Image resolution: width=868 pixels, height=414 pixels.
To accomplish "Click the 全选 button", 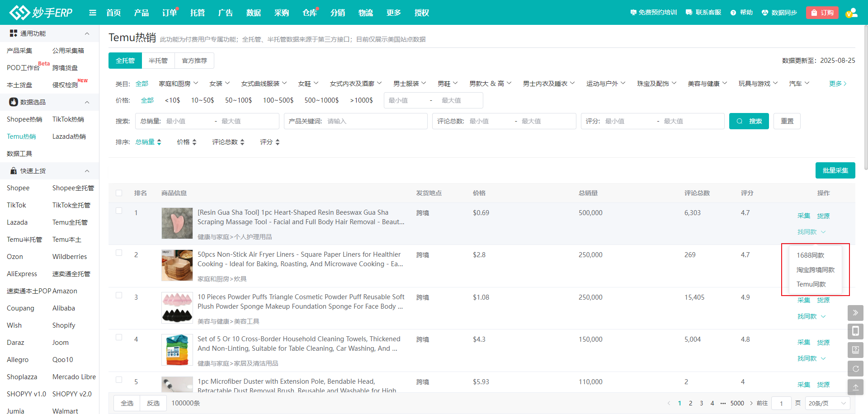I will click(127, 403).
